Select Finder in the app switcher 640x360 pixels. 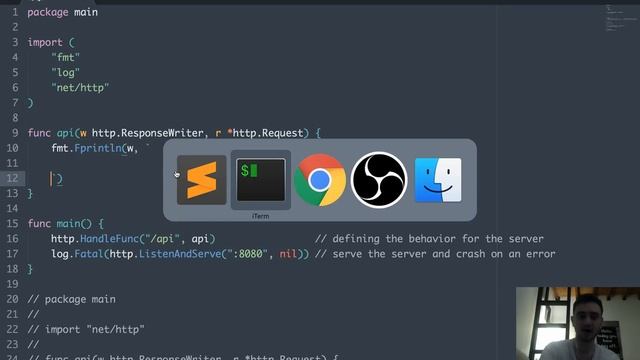tap(438, 180)
